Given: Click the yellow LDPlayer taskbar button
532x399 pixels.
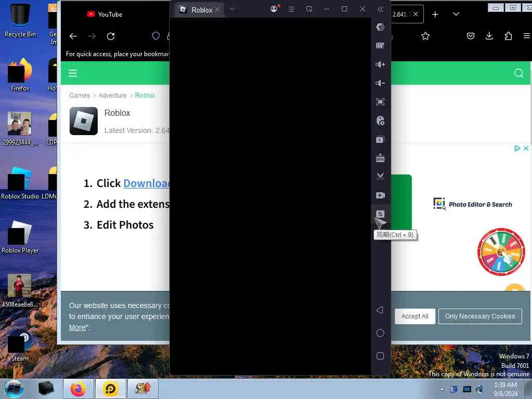Looking at the screenshot, I should click(111, 389).
